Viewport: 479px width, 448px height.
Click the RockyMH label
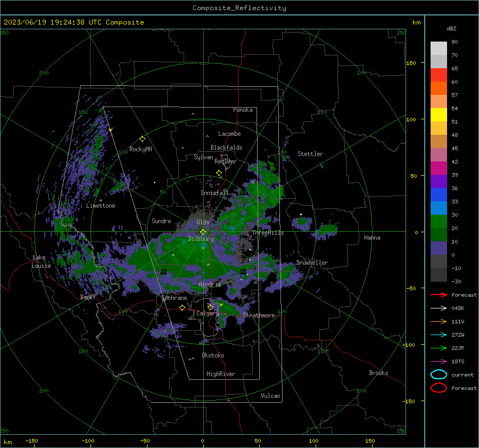point(141,149)
